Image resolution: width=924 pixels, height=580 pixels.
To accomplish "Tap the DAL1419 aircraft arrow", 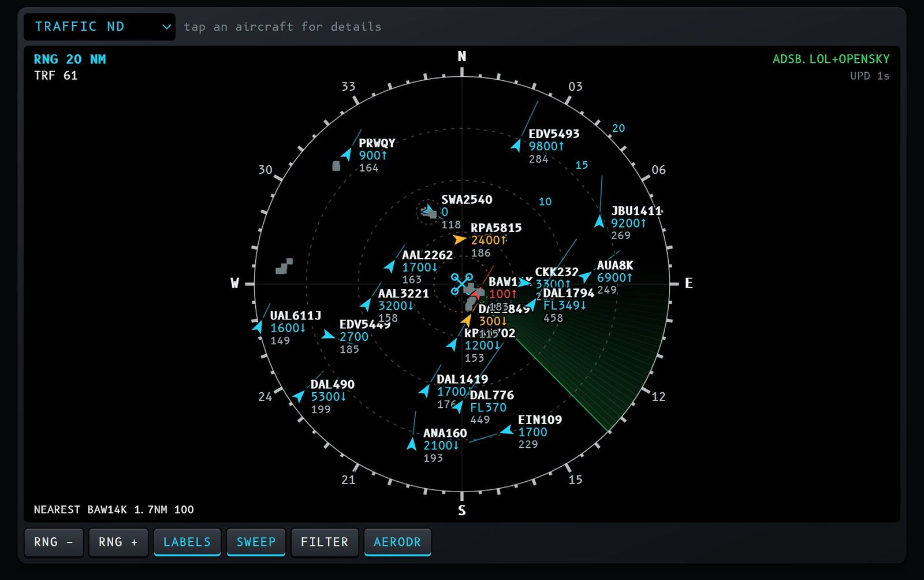I will (x=424, y=391).
